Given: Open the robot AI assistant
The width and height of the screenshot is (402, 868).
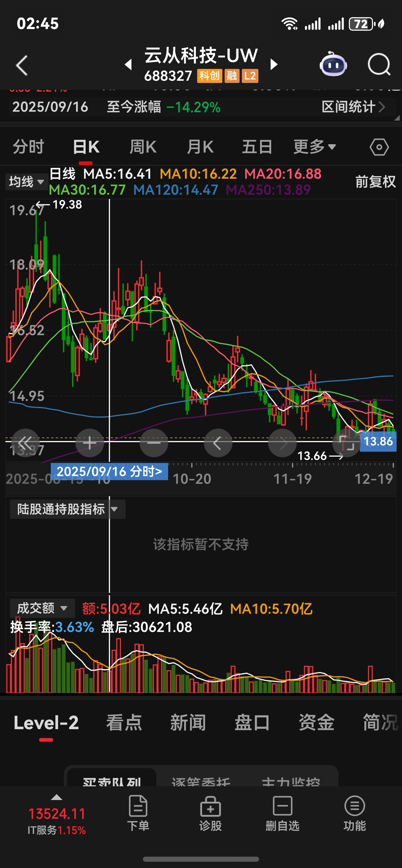Looking at the screenshot, I should (x=333, y=64).
